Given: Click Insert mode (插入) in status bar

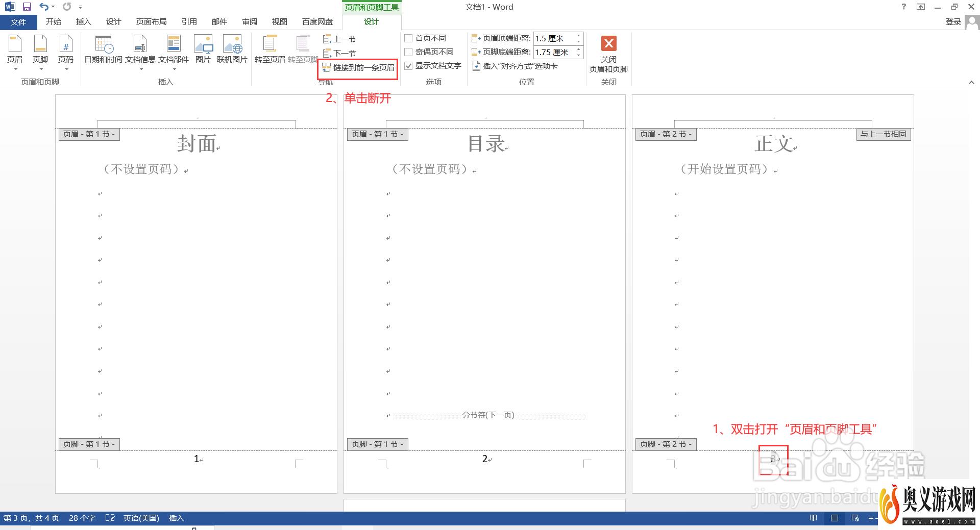Looking at the screenshot, I should coord(176,518).
